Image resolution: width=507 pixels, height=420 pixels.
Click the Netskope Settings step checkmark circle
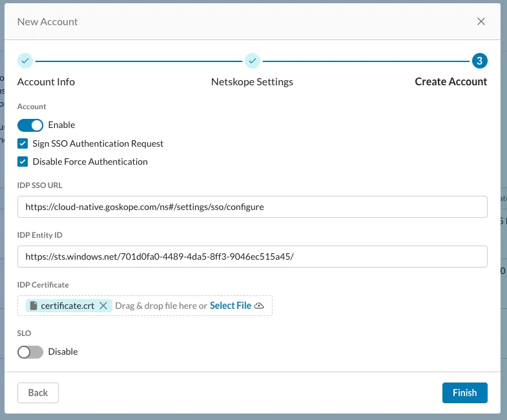[253, 61]
